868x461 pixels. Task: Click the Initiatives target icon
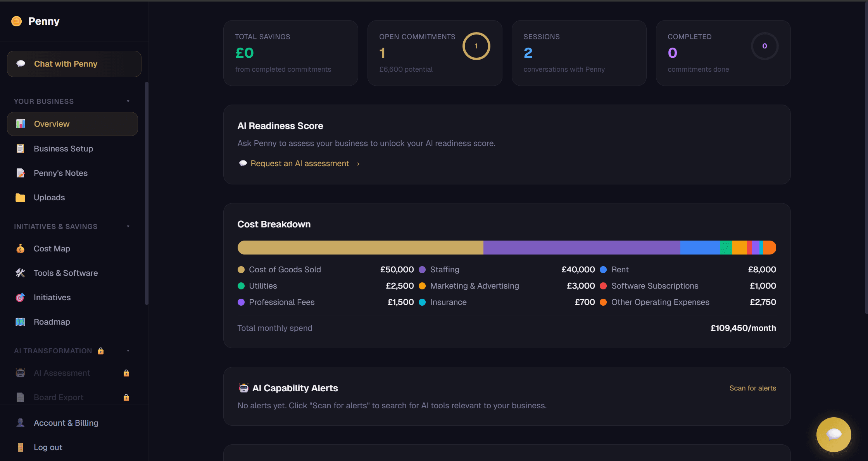pos(20,297)
